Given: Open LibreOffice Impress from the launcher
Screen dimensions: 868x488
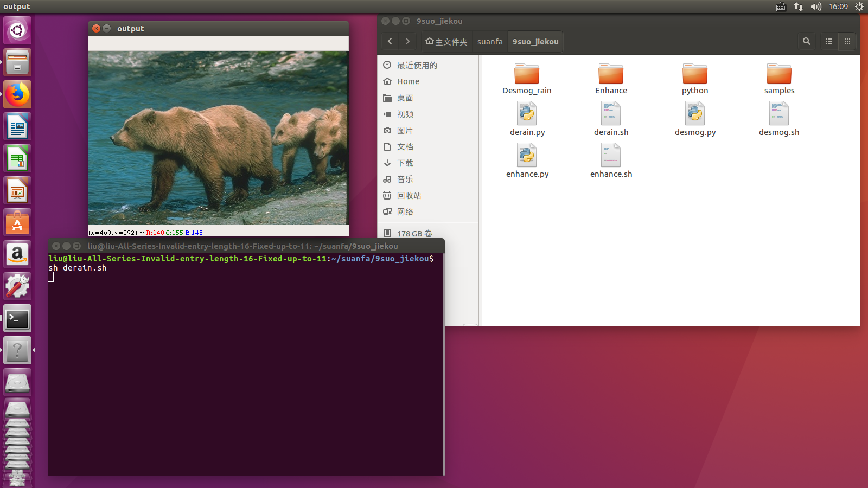Looking at the screenshot, I should (x=17, y=190).
